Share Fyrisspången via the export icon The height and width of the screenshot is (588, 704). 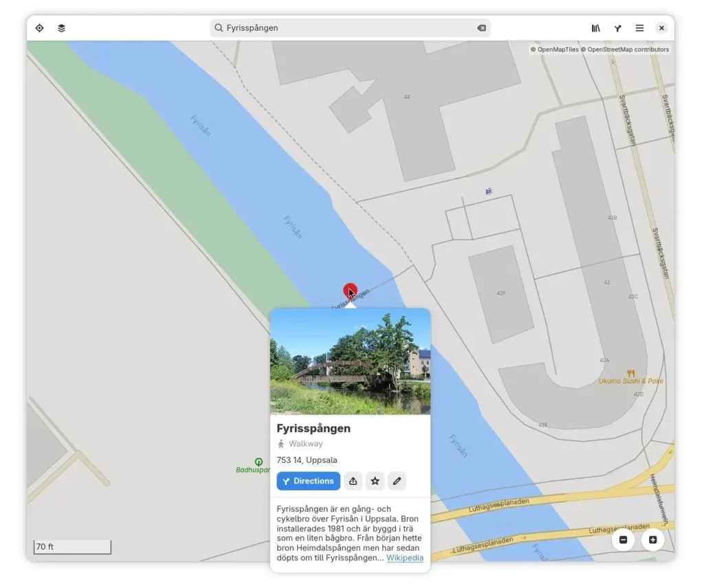tap(353, 481)
